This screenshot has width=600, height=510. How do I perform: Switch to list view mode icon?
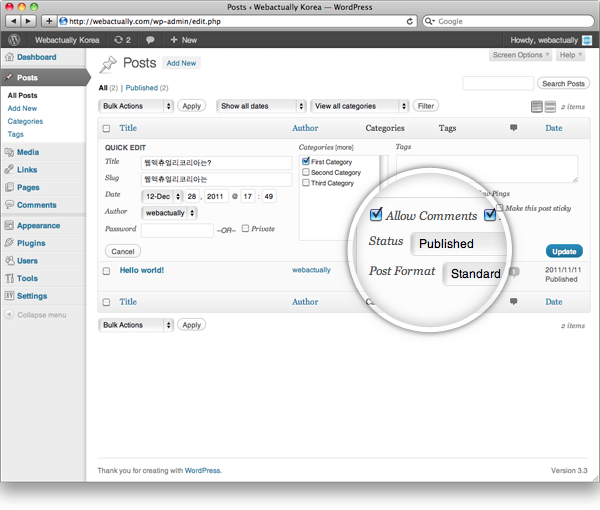point(536,107)
